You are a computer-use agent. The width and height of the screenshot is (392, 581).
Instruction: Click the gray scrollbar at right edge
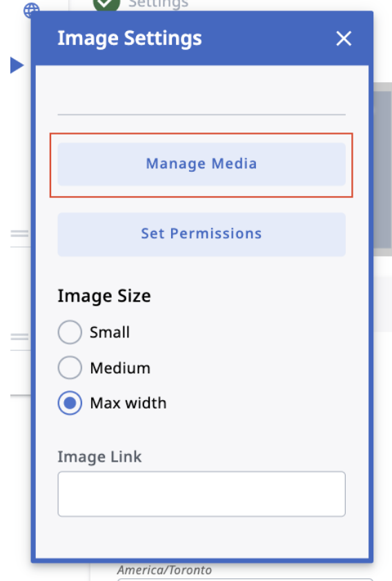pyautogui.click(x=383, y=169)
